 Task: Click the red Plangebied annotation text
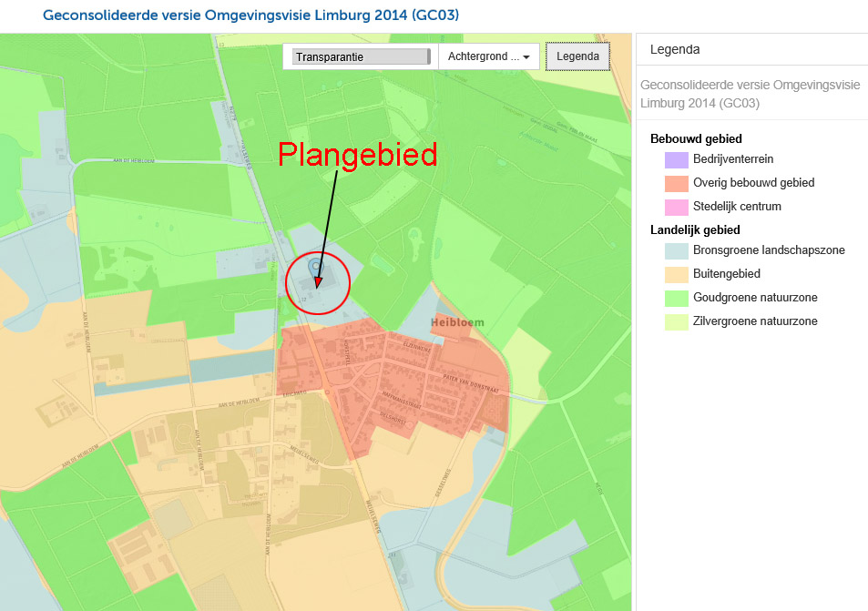tap(357, 154)
